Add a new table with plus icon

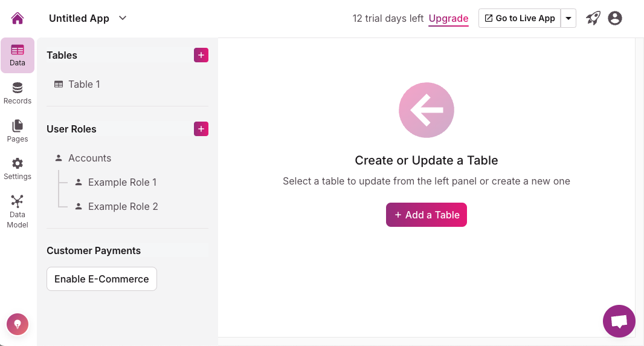click(x=201, y=55)
